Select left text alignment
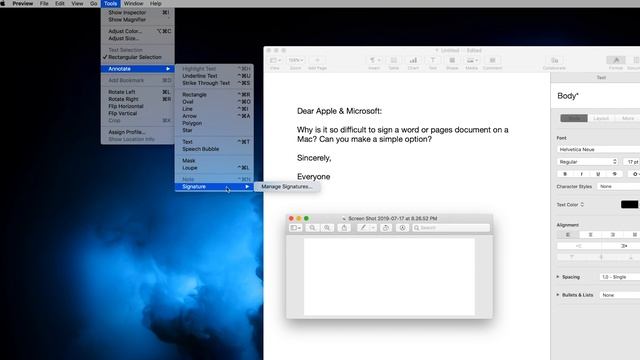 [568, 235]
